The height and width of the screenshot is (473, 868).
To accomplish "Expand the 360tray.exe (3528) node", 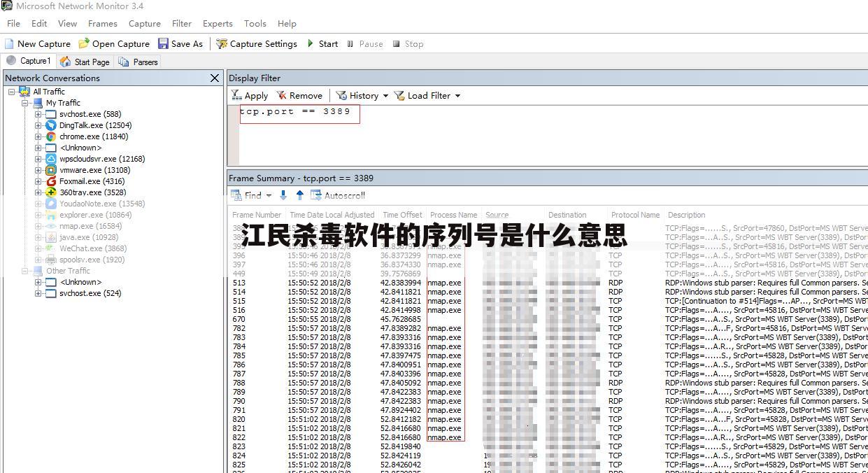I will 38,192.
